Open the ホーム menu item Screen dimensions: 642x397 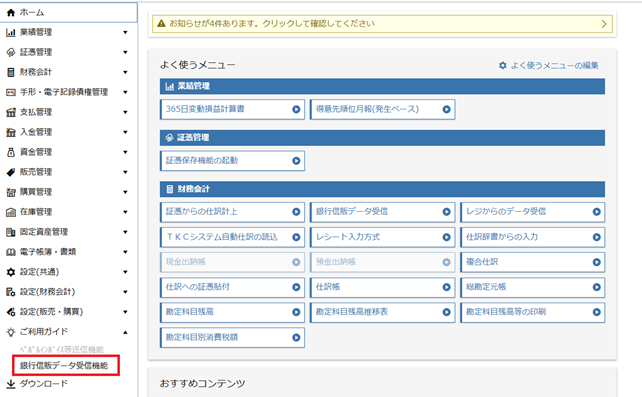click(68, 13)
